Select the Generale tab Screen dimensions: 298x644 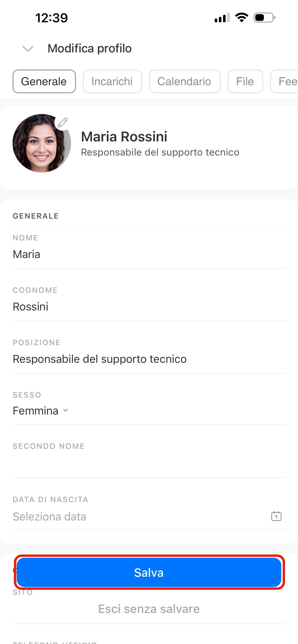coord(44,82)
